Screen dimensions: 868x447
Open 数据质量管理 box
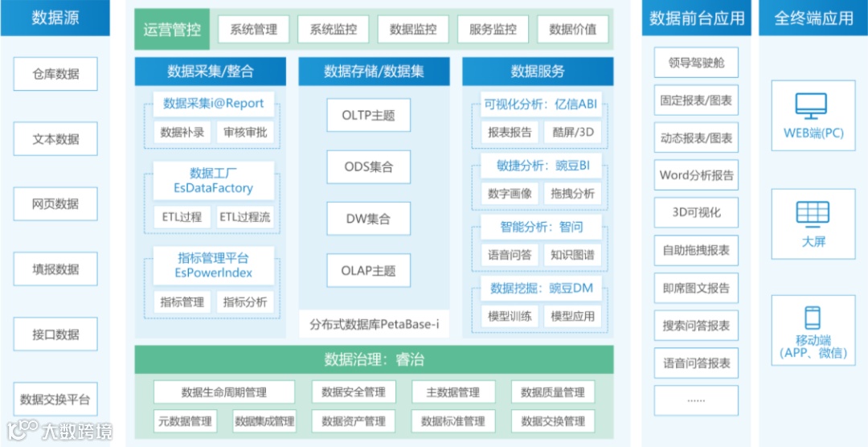552,392
